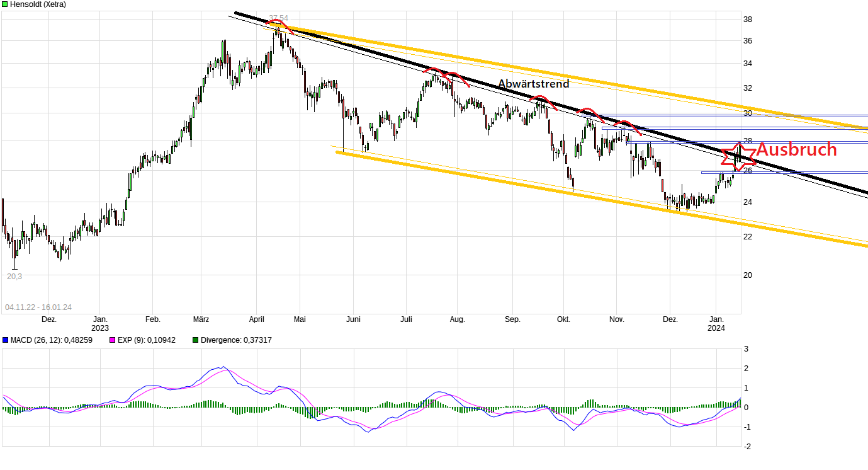The width and height of the screenshot is (868, 470).
Task: Click the date range 04.11.22 - 16.01.24
Action: click(38, 307)
